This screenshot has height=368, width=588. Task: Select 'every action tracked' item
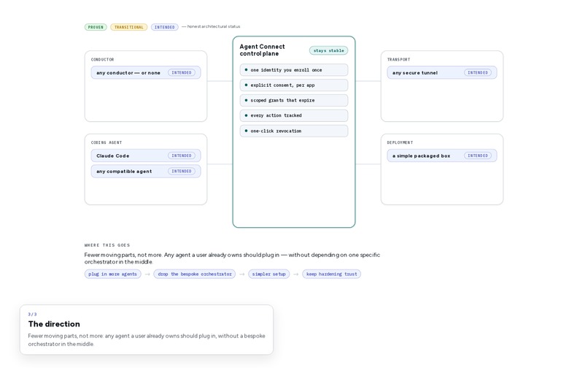pyautogui.click(x=294, y=115)
